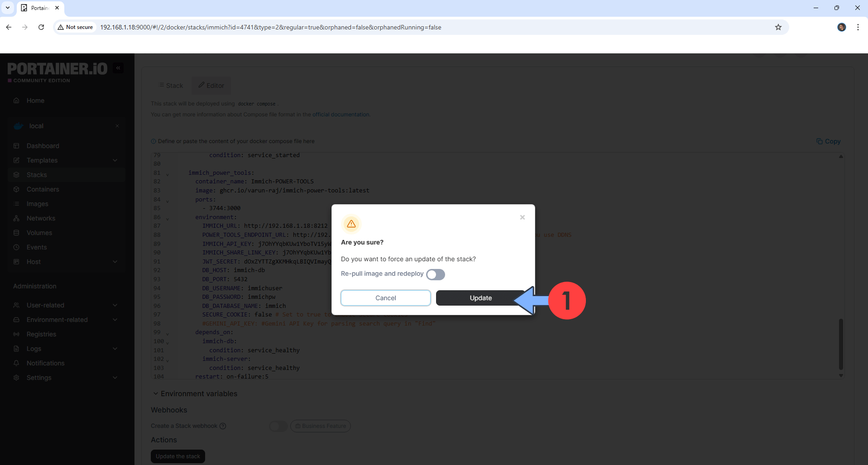Click the Home icon in sidebar

point(17,101)
